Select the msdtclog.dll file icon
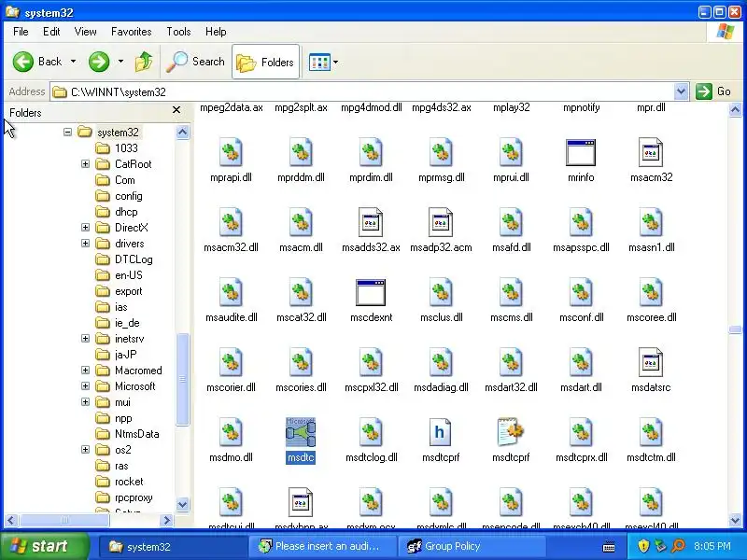Image resolution: width=747 pixels, height=560 pixels. point(371,432)
